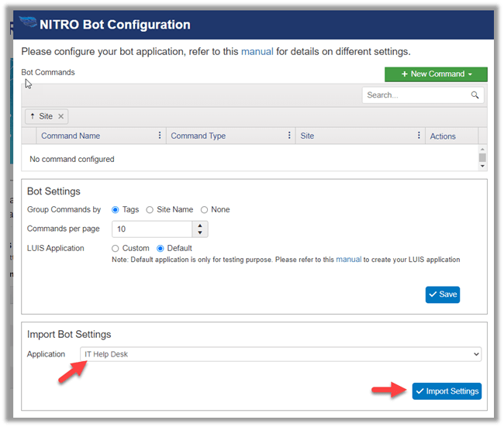Click the Import Settings button
This screenshot has width=504, height=427.
click(x=447, y=391)
